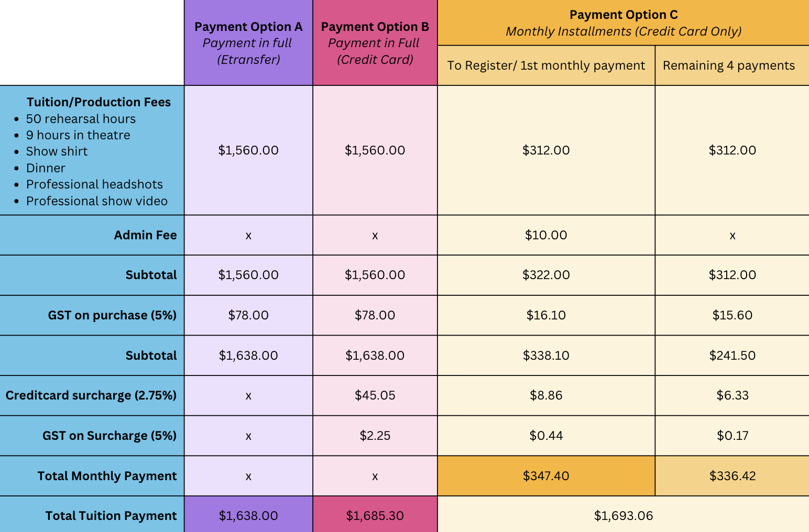Click the Tuition/Production Fees row label
809x532 pixels.
click(x=99, y=102)
